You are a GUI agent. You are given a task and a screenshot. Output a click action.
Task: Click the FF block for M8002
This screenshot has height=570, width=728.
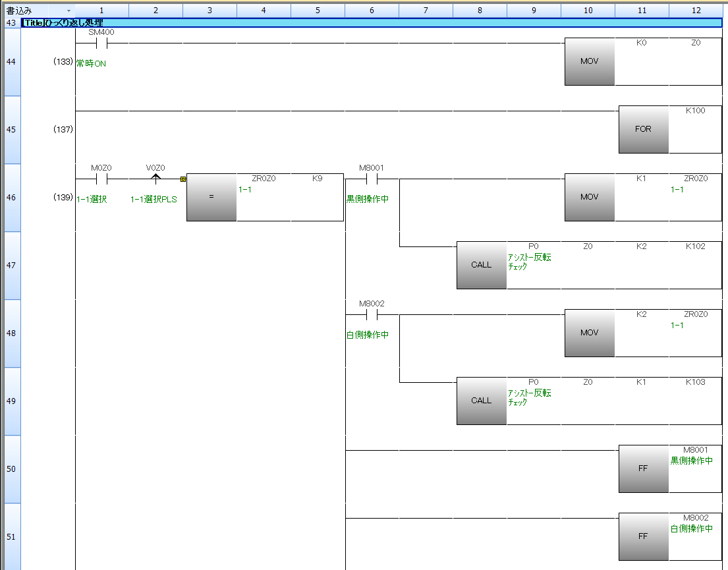click(643, 536)
